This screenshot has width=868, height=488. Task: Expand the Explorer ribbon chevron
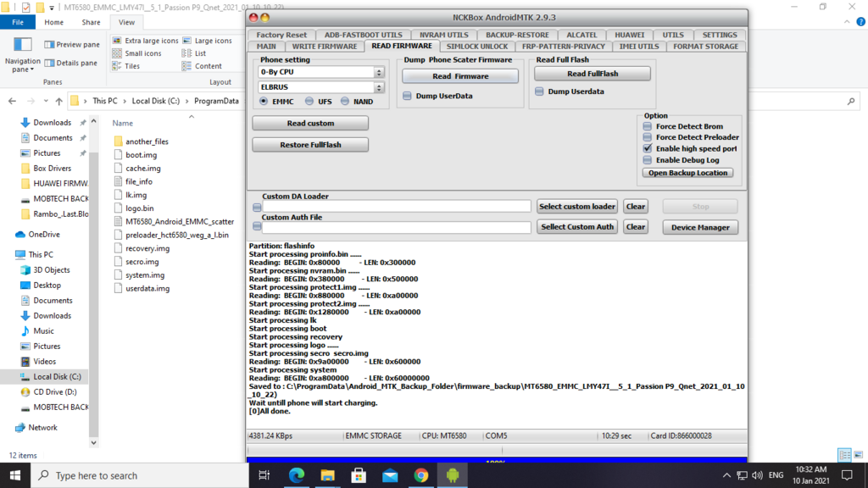(x=847, y=22)
